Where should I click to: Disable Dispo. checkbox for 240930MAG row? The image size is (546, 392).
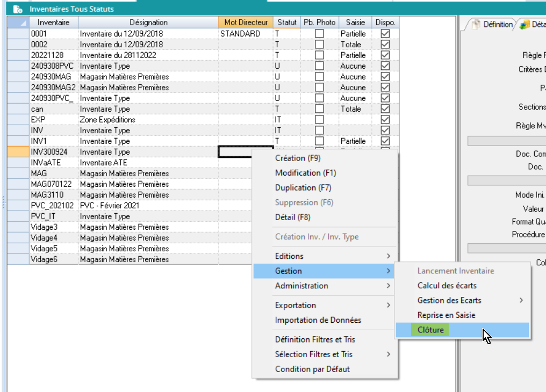tap(385, 77)
